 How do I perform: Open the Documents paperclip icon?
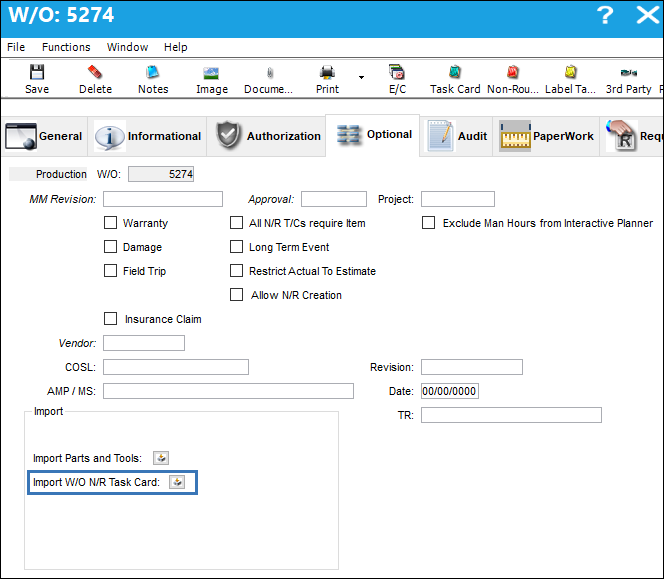pos(270,73)
